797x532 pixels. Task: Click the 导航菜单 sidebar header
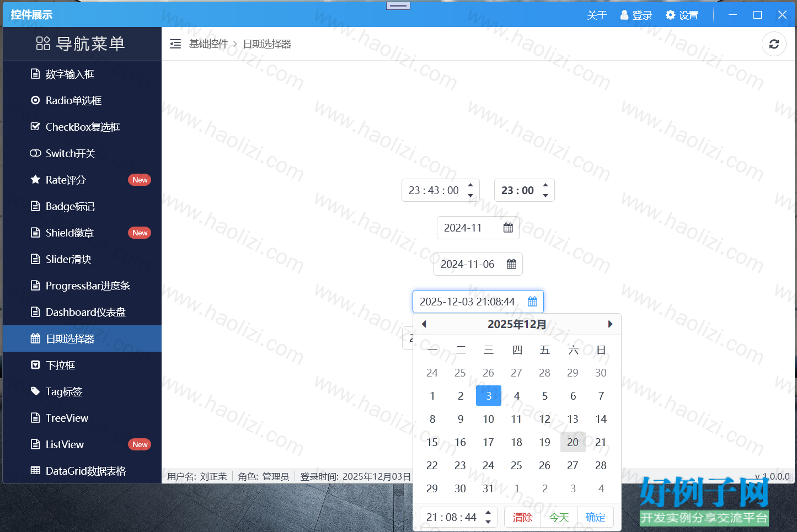pyautogui.click(x=81, y=44)
